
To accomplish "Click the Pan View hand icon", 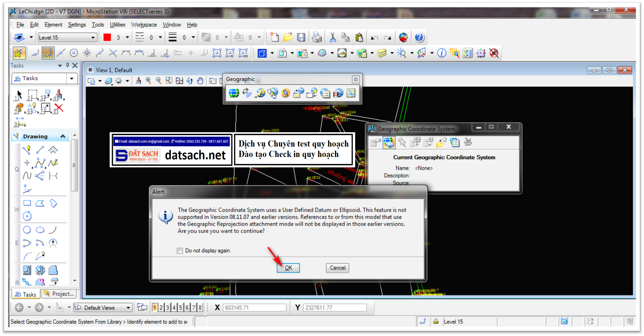I will pos(200,81).
